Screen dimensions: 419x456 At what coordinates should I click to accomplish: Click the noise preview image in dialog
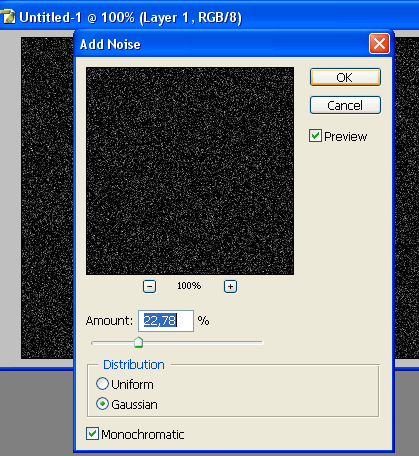pyautogui.click(x=190, y=171)
